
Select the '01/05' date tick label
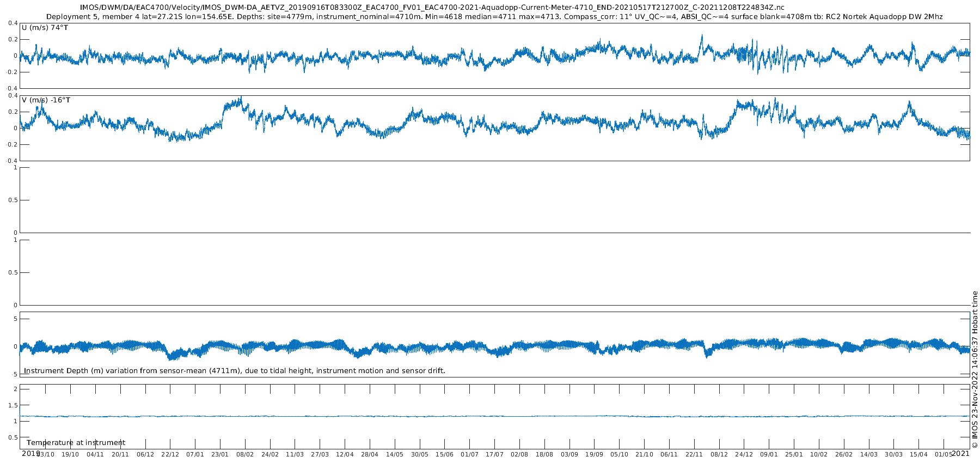[x=944, y=454]
